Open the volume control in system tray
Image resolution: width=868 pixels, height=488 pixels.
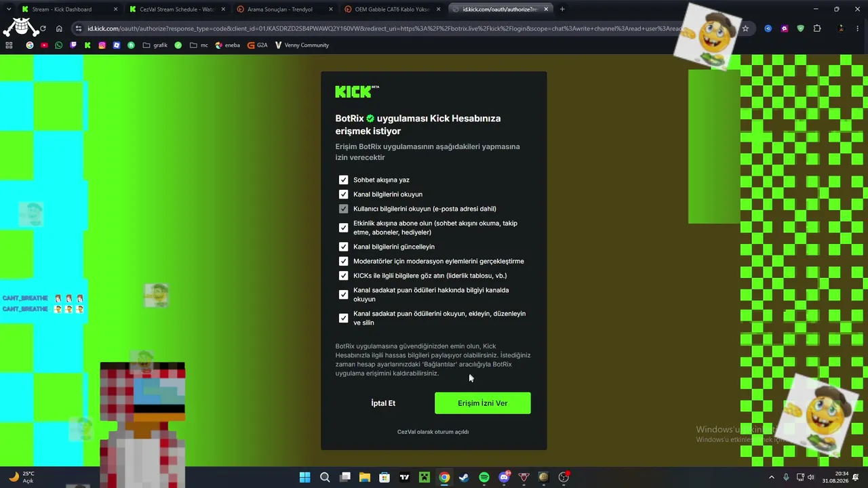point(811,477)
